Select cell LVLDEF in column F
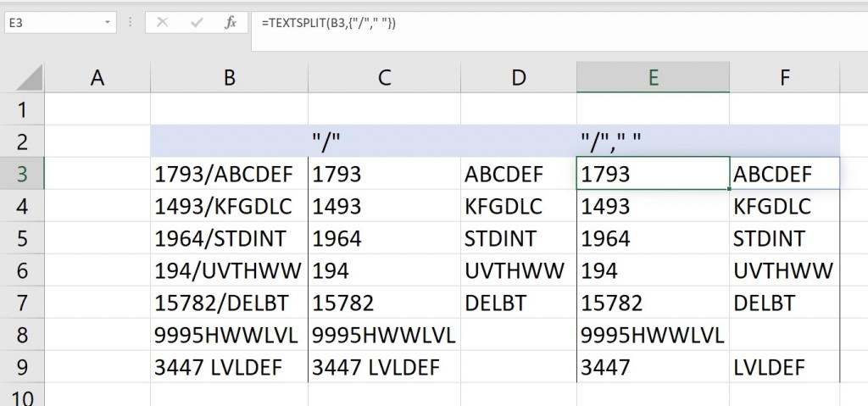This screenshot has width=868, height=406. pyautogui.click(x=784, y=367)
